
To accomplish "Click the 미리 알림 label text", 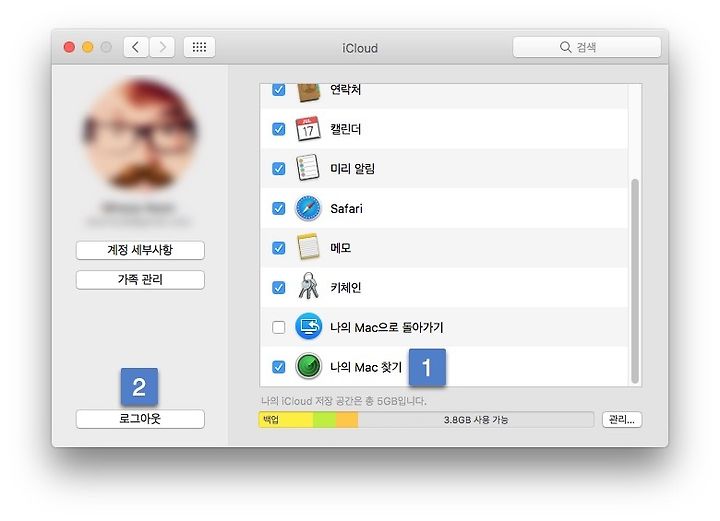I will 353,168.
